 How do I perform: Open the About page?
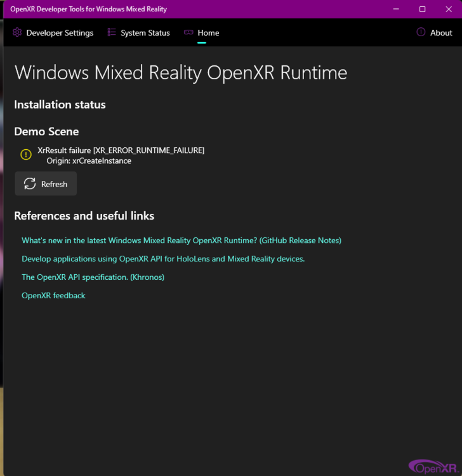[434, 33]
